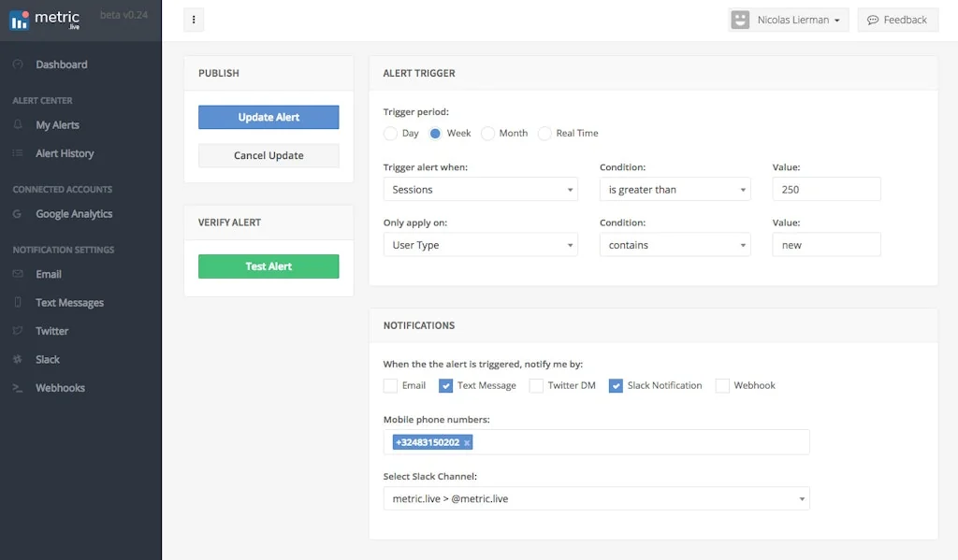The height and width of the screenshot is (560, 958).
Task: Click the terminal icon beside Webhooks
Action: (18, 388)
